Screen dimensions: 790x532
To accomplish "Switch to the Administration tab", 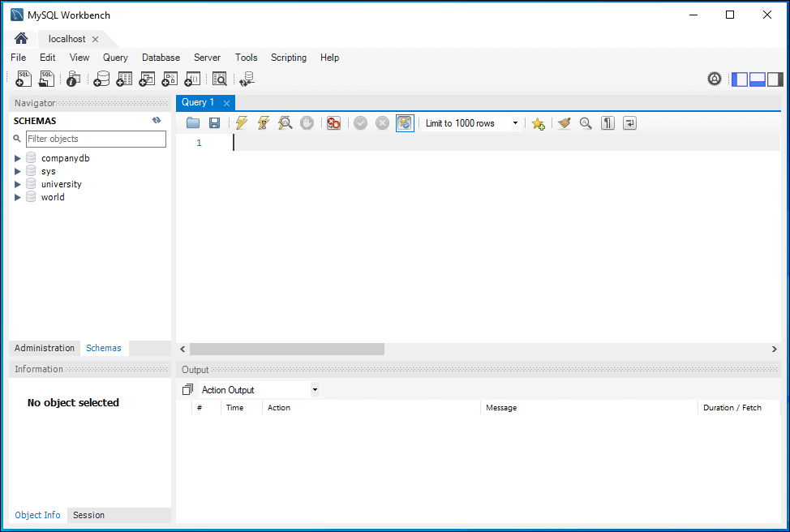I will [x=45, y=348].
